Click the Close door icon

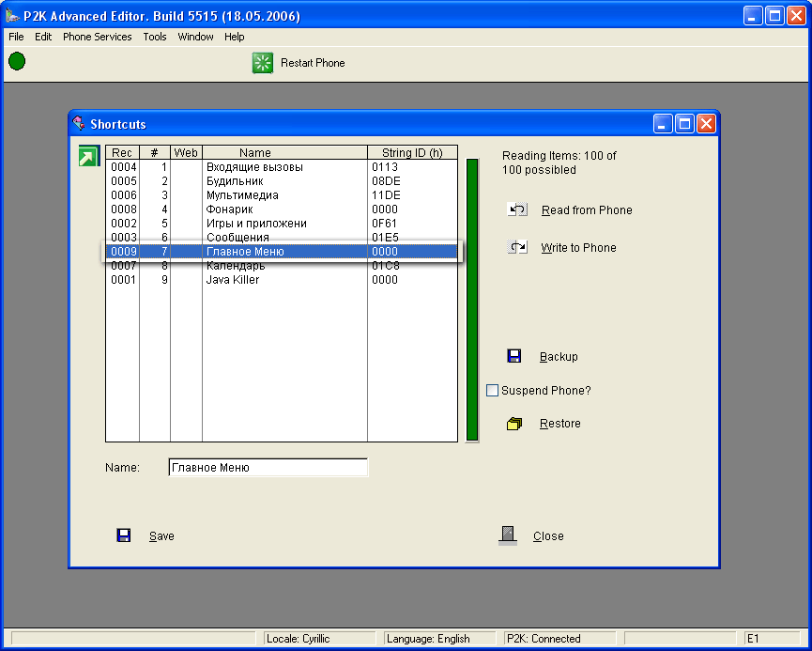[508, 535]
